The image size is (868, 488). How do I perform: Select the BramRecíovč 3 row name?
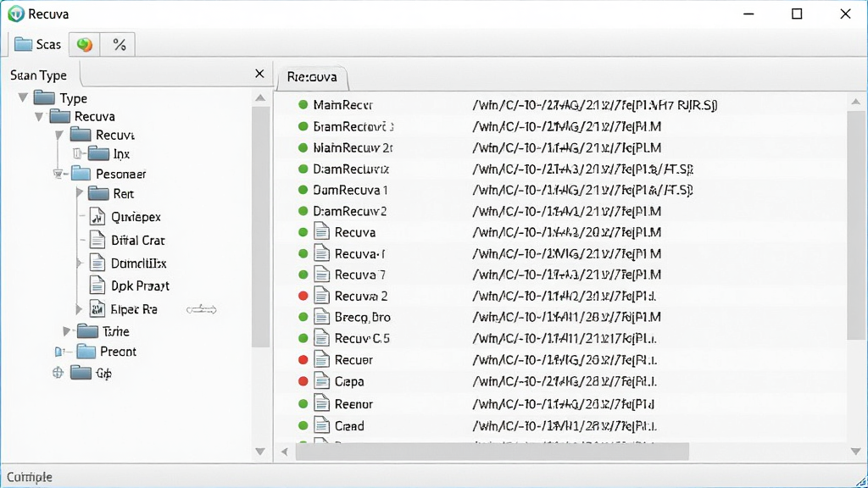click(x=353, y=126)
